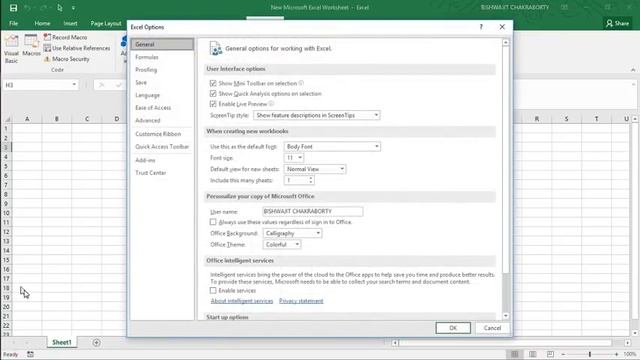
Task: Collapse the ribbon with chevron arrow
Action: pyautogui.click(x=633, y=70)
